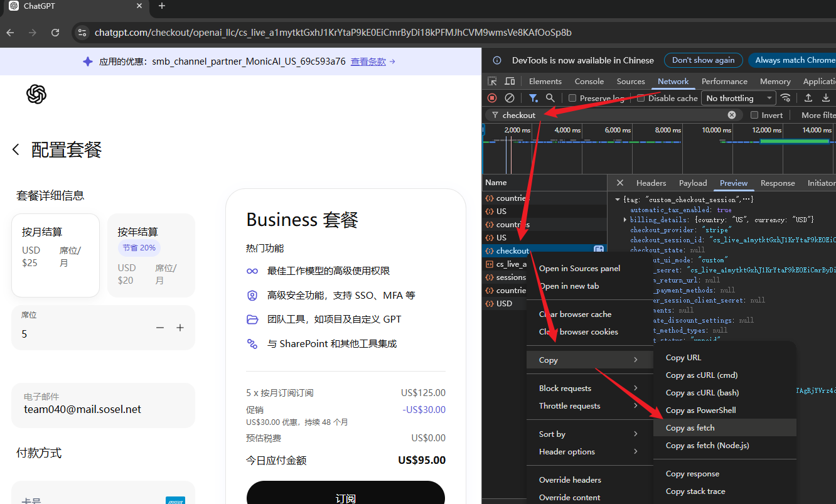
Task: Expand the billing_details object
Action: tap(624, 220)
